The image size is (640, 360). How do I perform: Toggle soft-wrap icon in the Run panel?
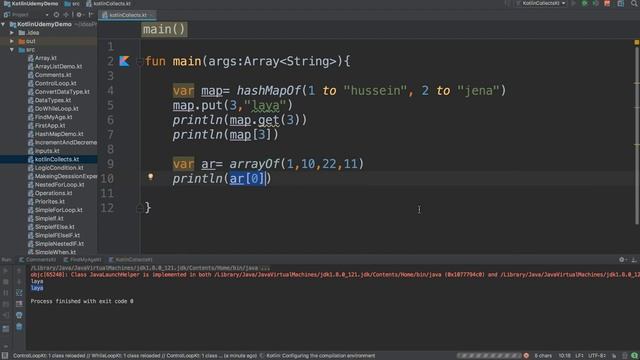[x=19, y=293]
